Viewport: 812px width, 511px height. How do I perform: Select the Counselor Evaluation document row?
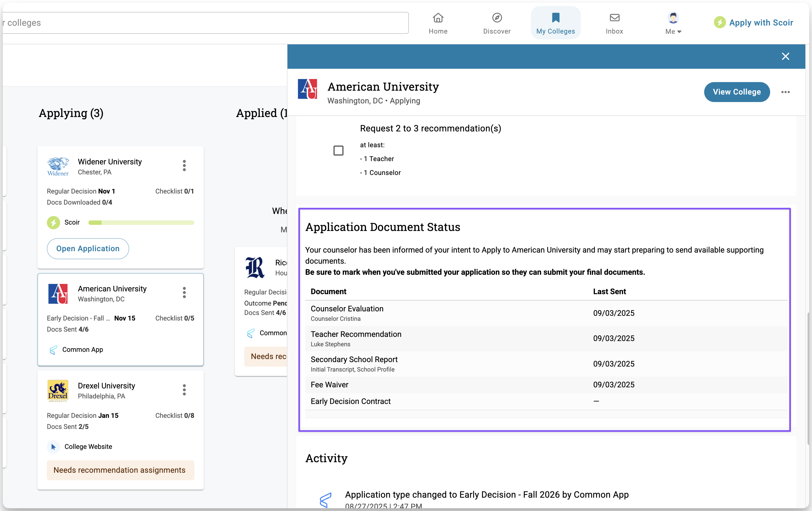point(546,313)
